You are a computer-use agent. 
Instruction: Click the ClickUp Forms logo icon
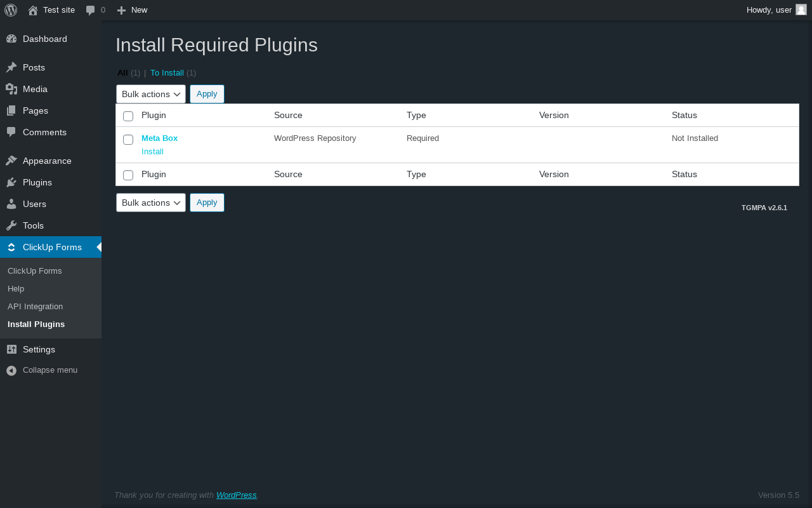click(x=11, y=247)
